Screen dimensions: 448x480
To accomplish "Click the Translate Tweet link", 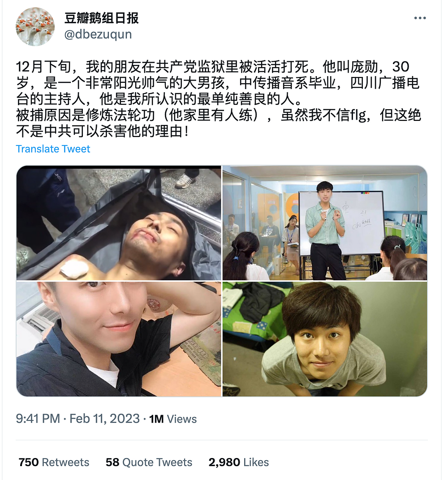I will 53,149.
